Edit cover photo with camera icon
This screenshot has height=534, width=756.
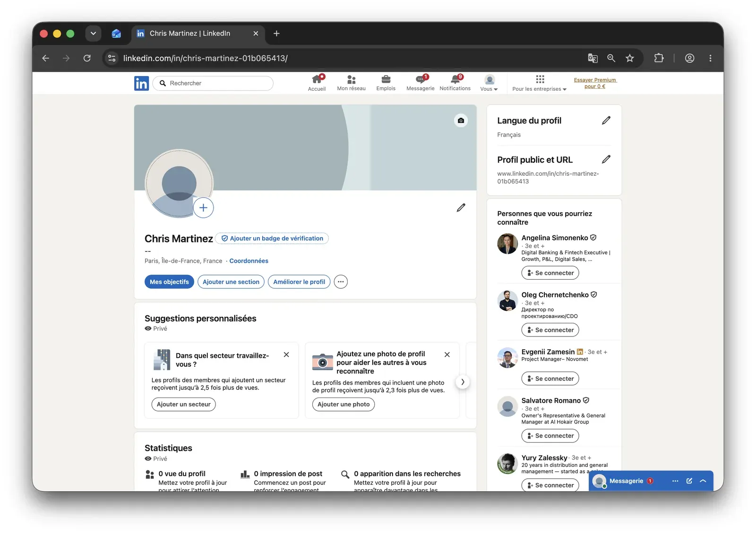coord(461,121)
